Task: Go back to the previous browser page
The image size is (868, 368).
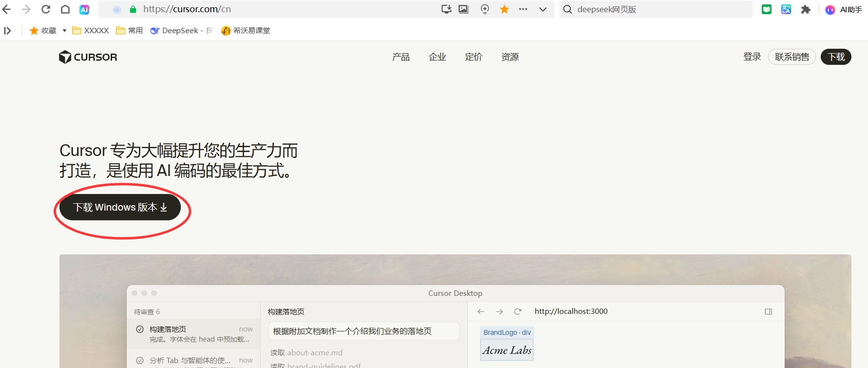Action: click(x=7, y=9)
